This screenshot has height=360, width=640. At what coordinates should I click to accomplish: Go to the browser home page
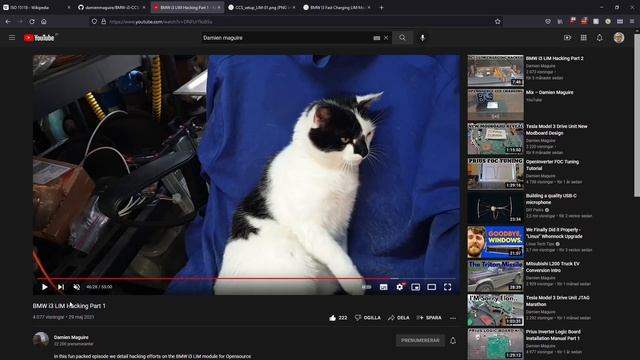(44, 21)
